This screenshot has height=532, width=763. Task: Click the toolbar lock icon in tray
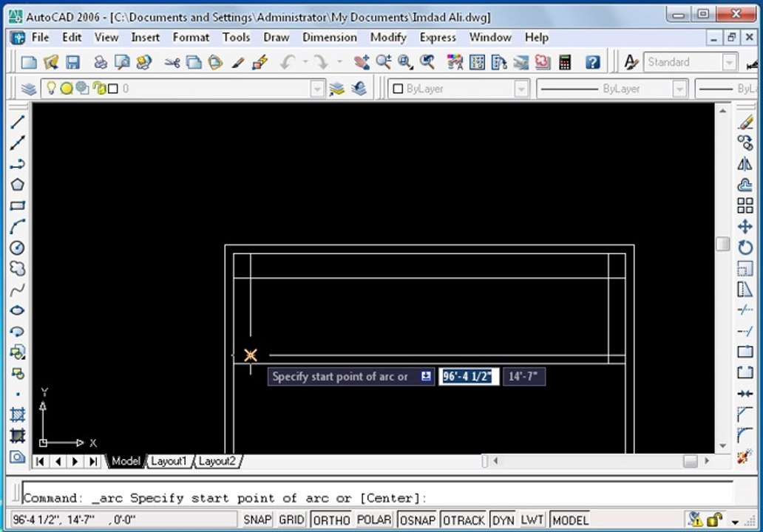tap(714, 520)
